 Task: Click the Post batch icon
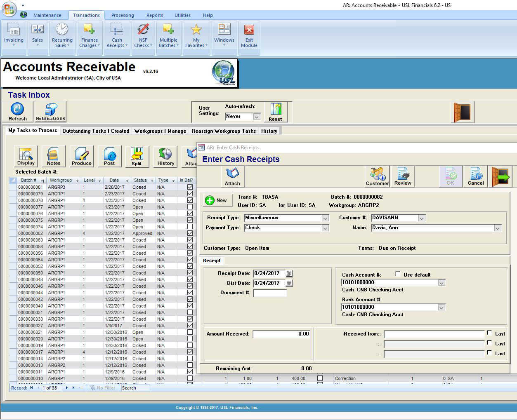109,156
